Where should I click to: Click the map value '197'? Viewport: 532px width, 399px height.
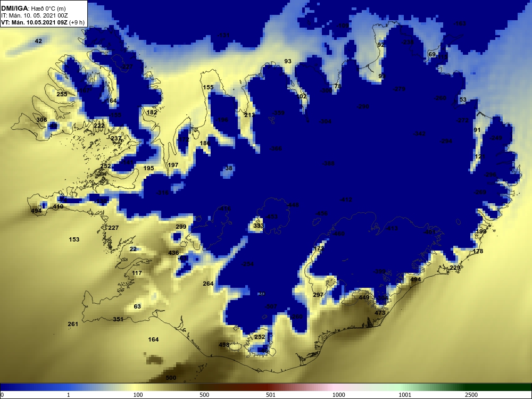pos(173,165)
